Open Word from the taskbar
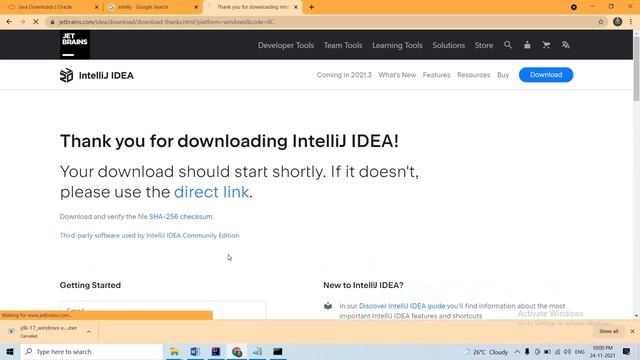Image resolution: width=640 pixels, height=360 pixels. tap(195, 351)
